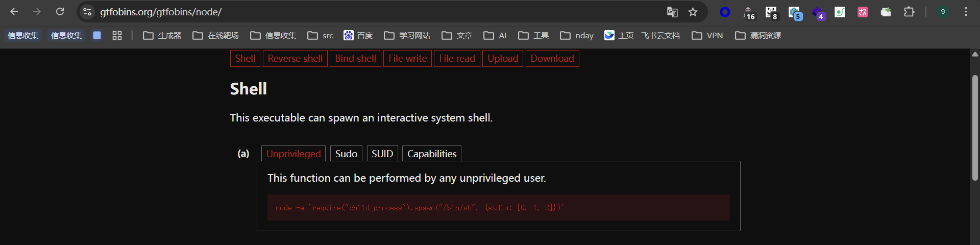This screenshot has height=245, width=980.
Task: Open the 百度 bookmark
Action: pos(358,35)
